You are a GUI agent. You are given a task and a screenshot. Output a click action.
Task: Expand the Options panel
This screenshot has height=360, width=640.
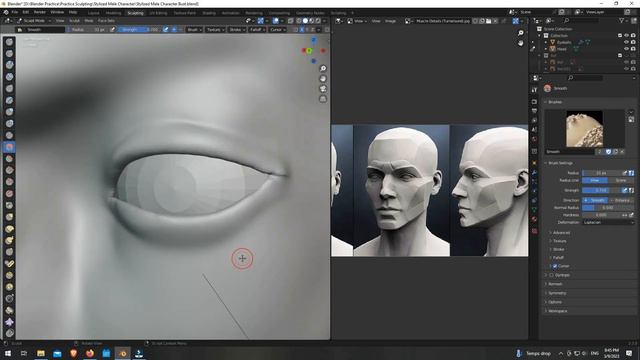555,302
